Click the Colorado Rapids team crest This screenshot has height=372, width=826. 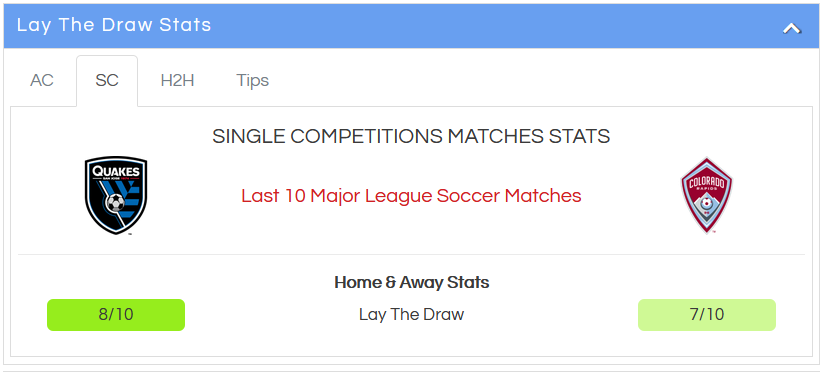point(706,195)
